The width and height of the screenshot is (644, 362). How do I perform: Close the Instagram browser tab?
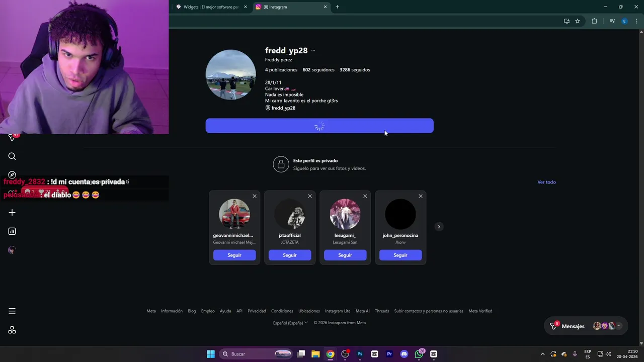(325, 7)
